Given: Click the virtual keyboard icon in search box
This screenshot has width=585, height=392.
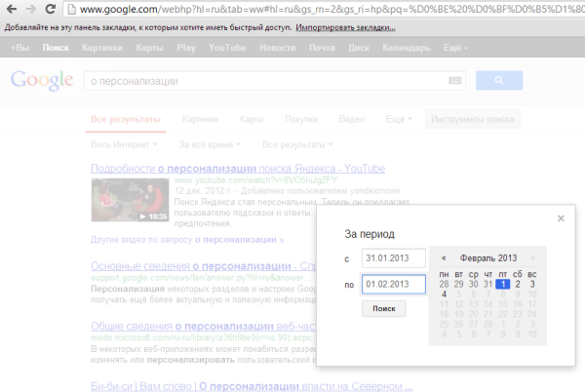Looking at the screenshot, I should click(x=454, y=81).
